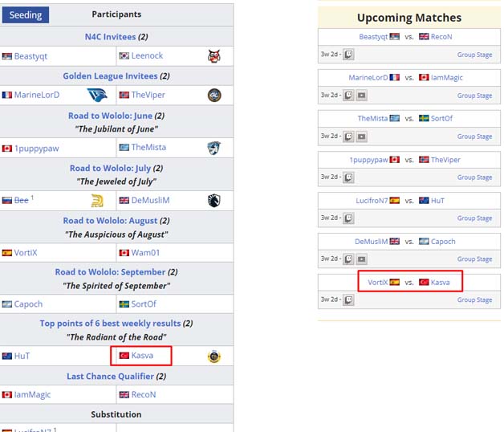504x432 pixels.
Task: Open the Twitch icon under VortiX vs. Kasva
Action: pos(348,300)
